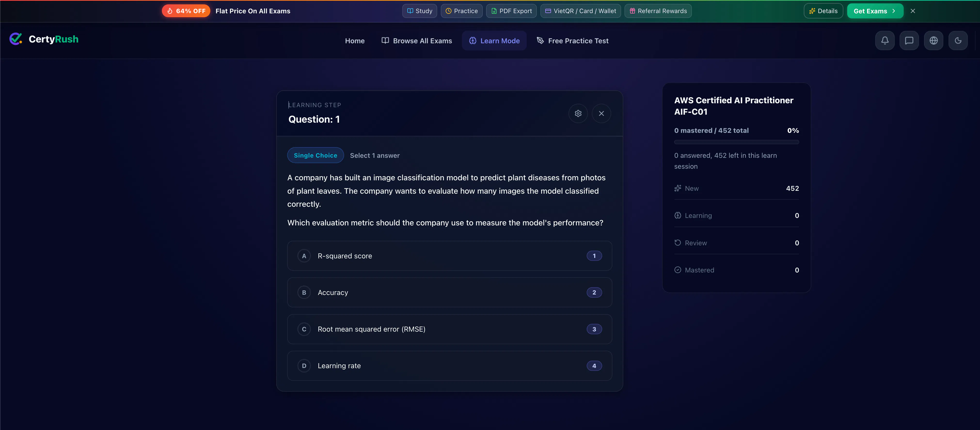Click 'AWS Certified AI Practitioner AIF-C01' title
This screenshot has width=980, height=430.
[x=734, y=106]
